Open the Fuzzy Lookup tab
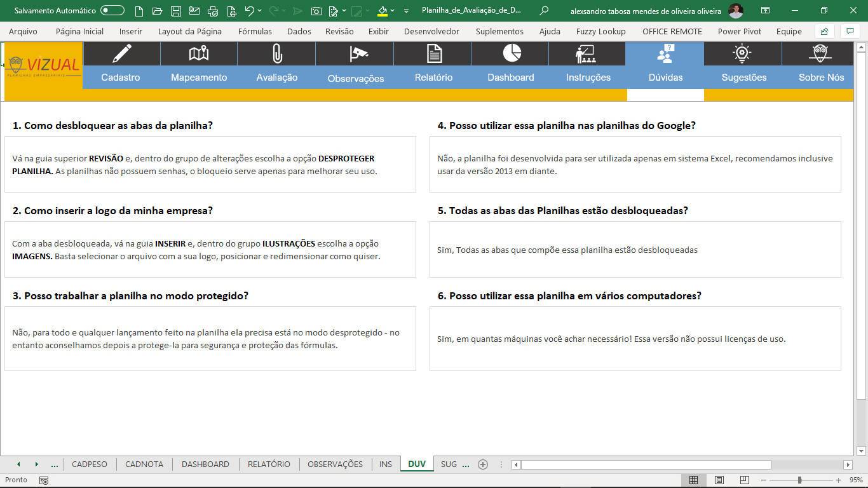 [x=600, y=31]
